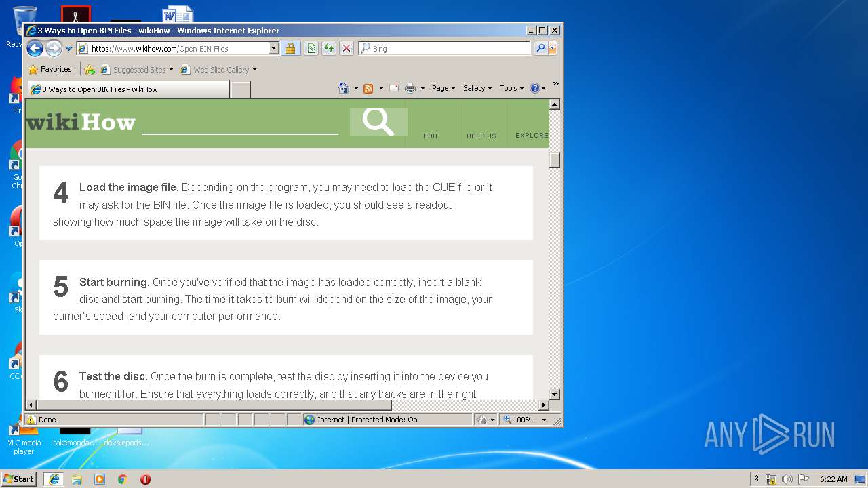
Task: Open Windows Explorer from the taskbar
Action: click(77, 479)
